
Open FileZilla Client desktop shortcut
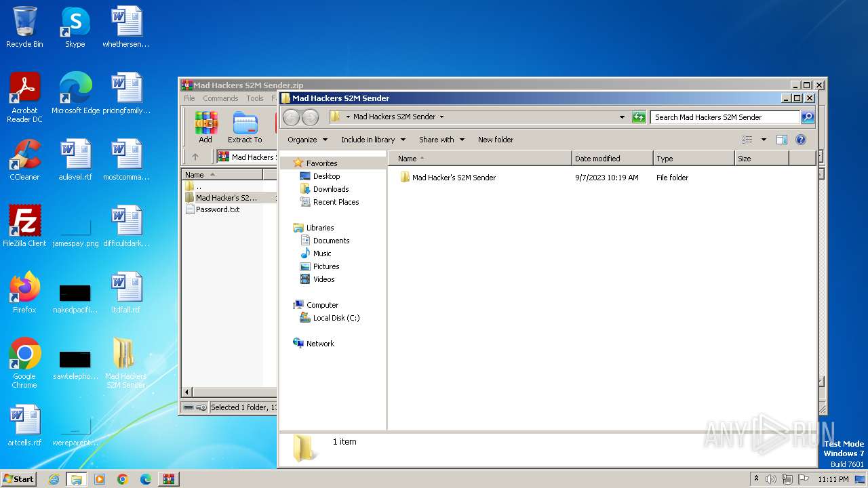click(24, 227)
